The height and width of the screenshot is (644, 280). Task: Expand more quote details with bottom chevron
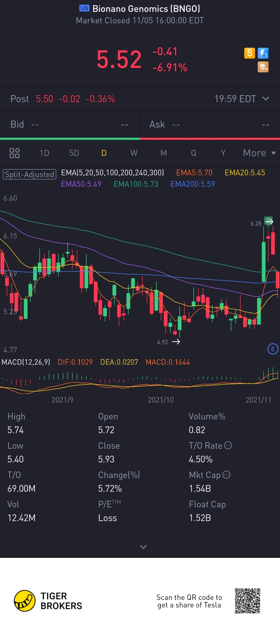pos(143,547)
